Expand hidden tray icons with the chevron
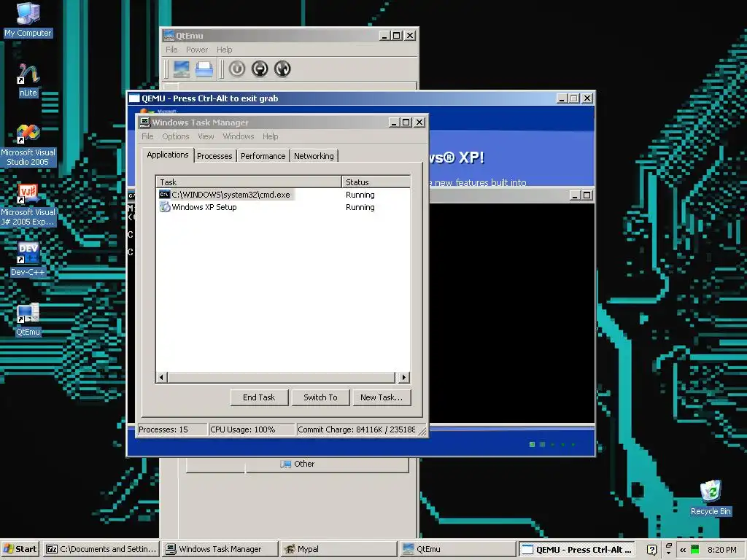This screenshot has height=560, width=747. [x=683, y=550]
